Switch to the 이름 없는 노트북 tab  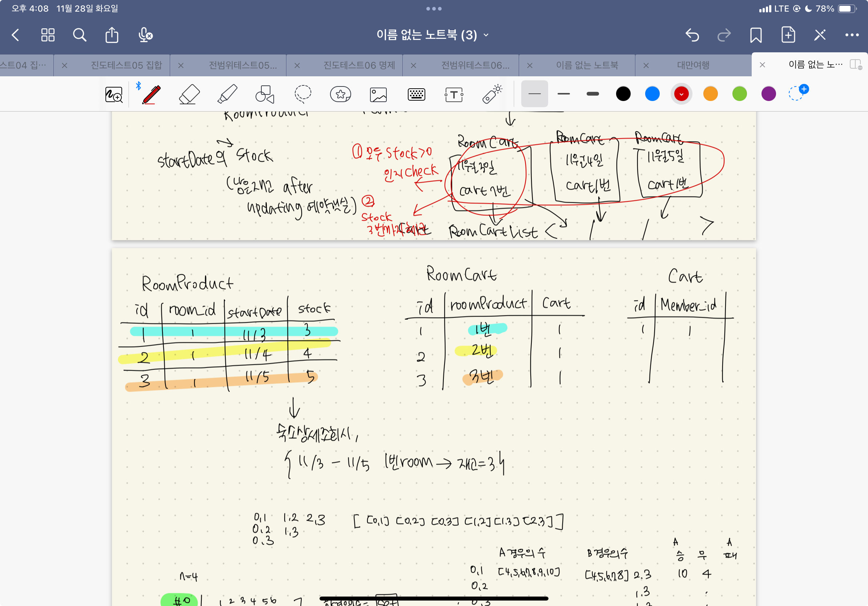point(587,65)
